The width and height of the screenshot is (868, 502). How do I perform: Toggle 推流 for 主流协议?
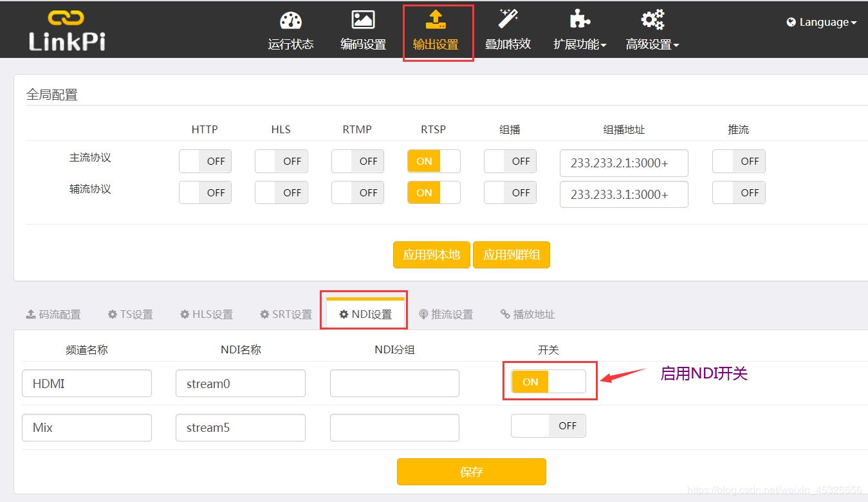tap(739, 162)
